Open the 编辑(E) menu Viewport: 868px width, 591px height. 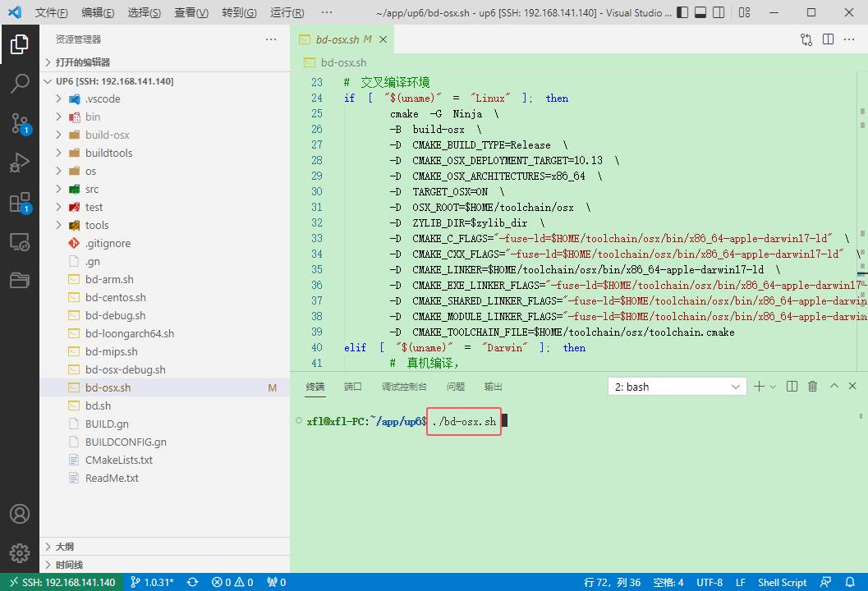point(98,13)
